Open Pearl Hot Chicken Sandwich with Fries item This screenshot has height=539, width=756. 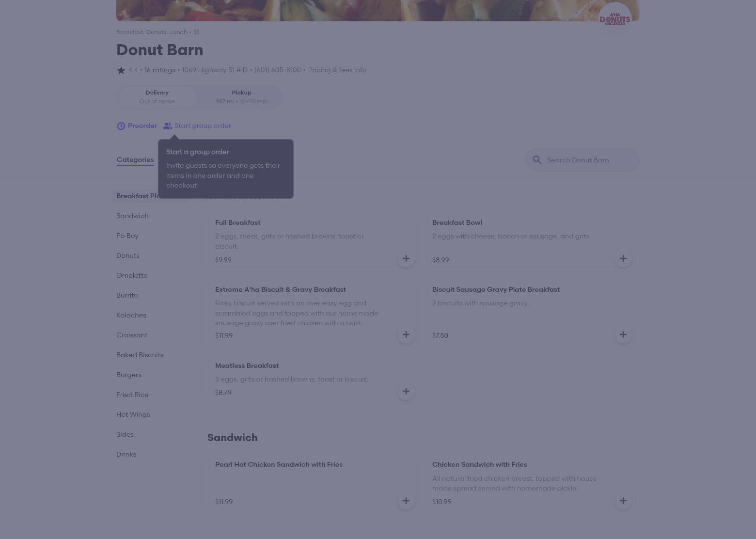(x=314, y=483)
